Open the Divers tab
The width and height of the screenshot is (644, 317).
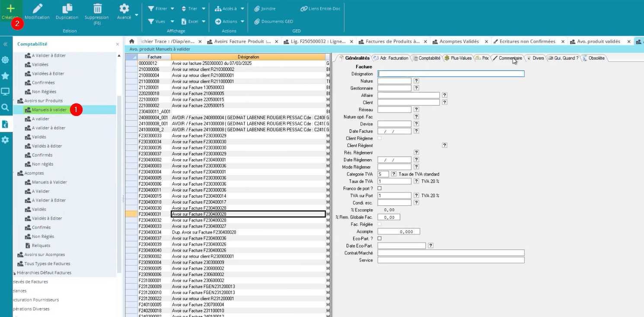click(x=535, y=58)
